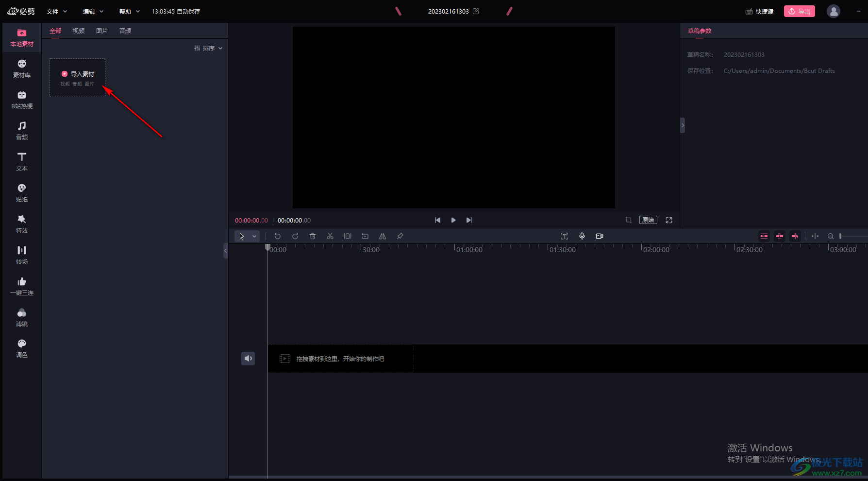
Task: Toggle the linkage preview axis button
Action: tap(795, 236)
